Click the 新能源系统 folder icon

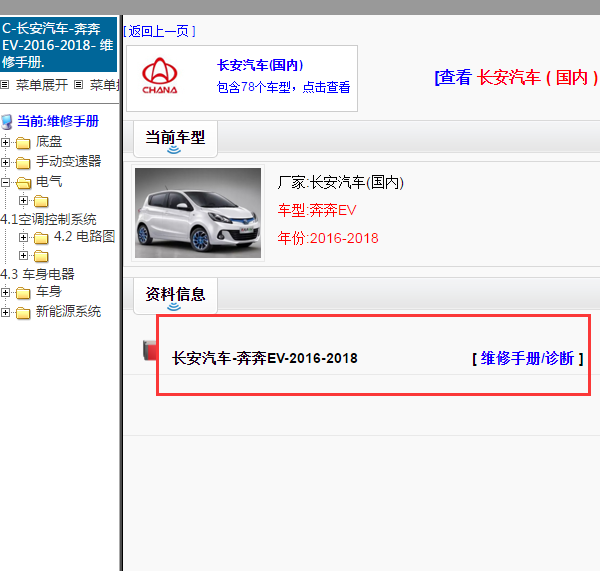click(x=23, y=313)
